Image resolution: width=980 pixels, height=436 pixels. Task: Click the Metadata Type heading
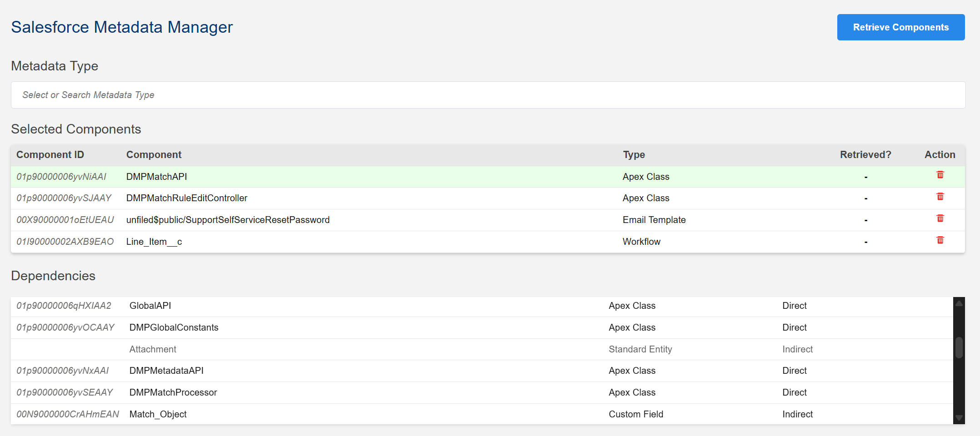(55, 66)
